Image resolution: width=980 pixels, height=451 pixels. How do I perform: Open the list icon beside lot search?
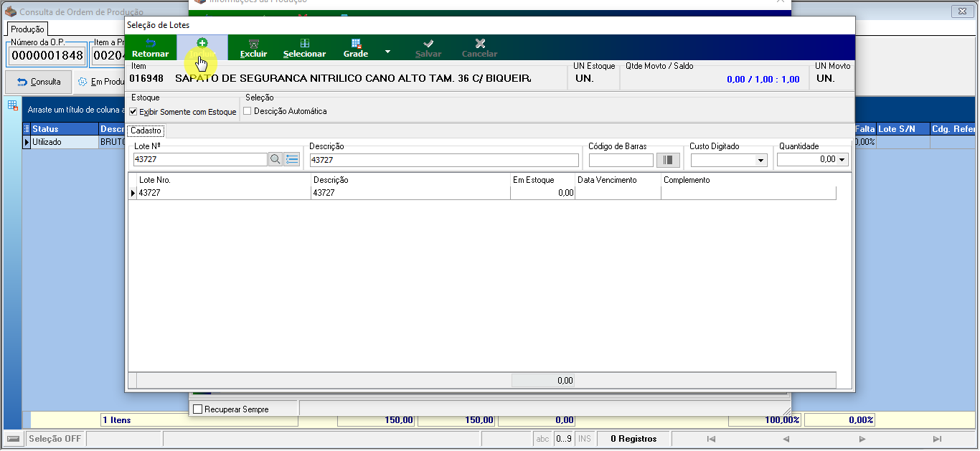(292, 160)
